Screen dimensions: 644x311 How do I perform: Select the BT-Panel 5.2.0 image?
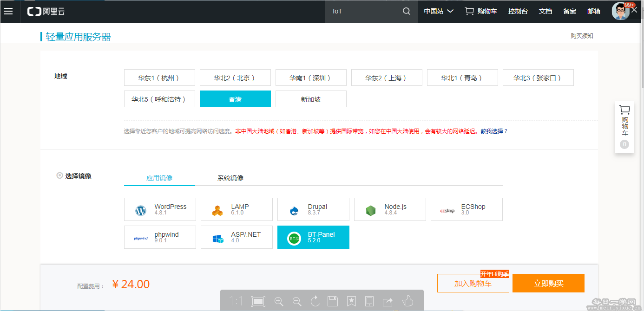pos(313,237)
